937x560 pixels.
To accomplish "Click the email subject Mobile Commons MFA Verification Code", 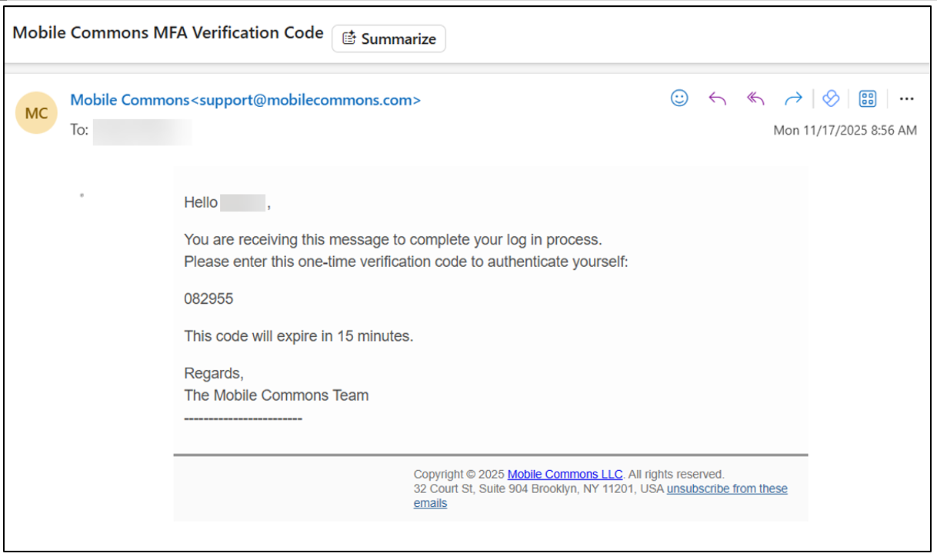I will tap(168, 33).
